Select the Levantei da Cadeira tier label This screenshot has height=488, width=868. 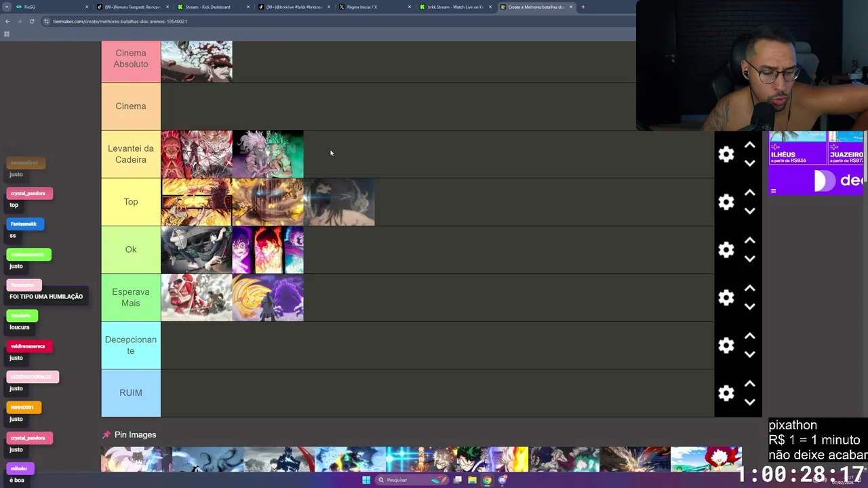pos(131,154)
